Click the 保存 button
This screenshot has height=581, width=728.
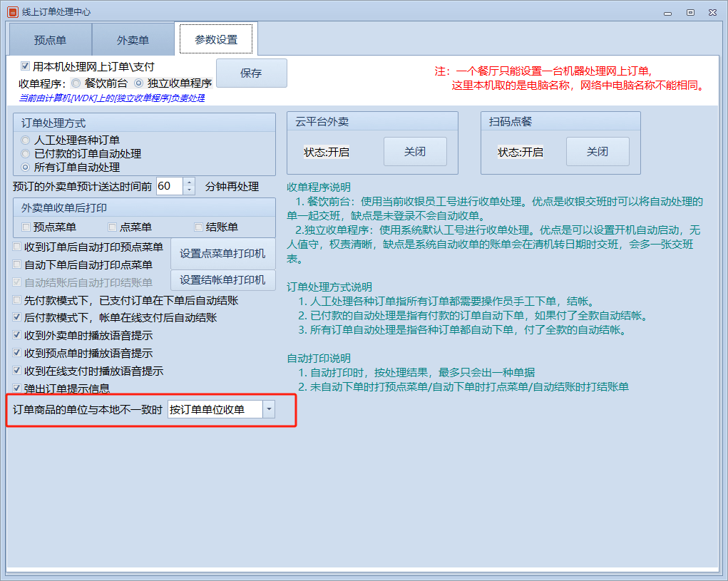[251, 73]
